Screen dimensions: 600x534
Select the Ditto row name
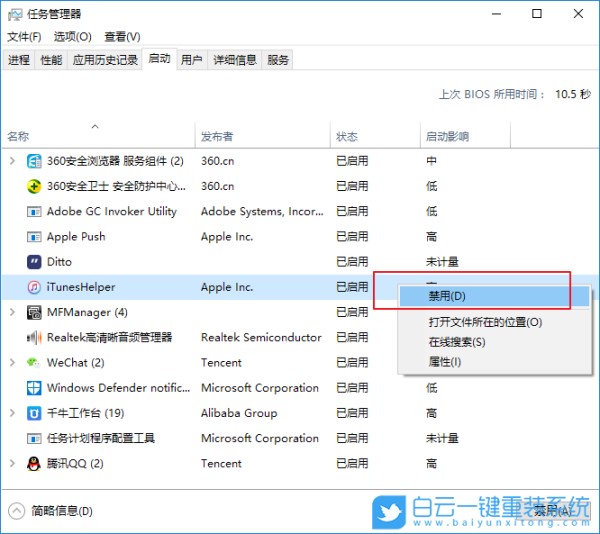[59, 262]
